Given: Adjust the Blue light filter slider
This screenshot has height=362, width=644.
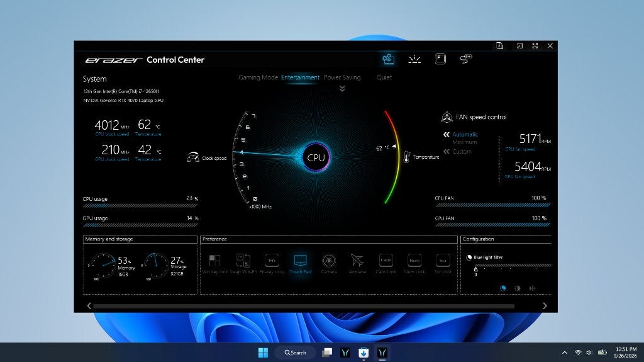Looking at the screenshot, I should click(513, 266).
